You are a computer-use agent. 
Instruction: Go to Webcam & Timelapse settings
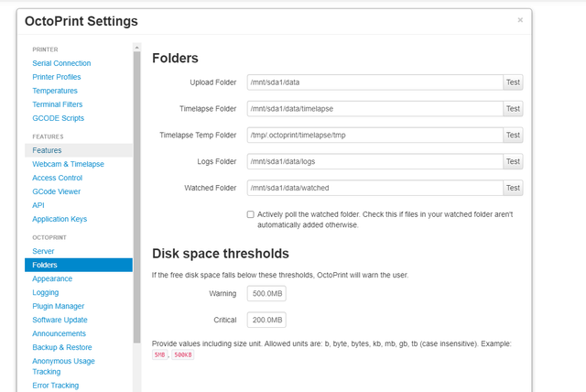click(x=68, y=164)
